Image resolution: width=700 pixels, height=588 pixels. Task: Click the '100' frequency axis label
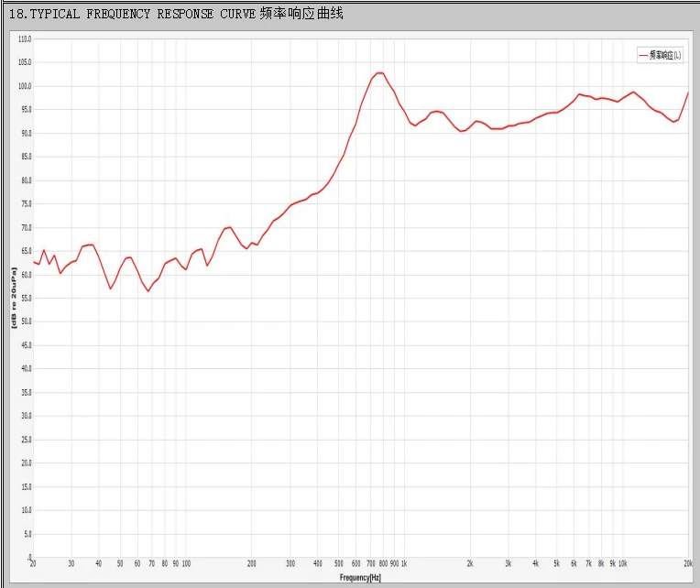186,564
